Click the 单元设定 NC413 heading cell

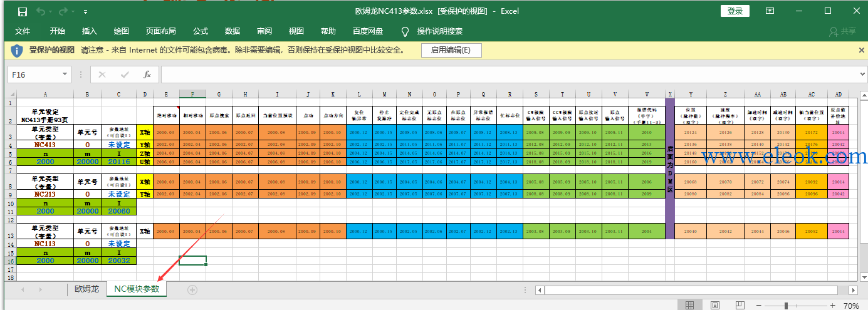pyautogui.click(x=44, y=115)
